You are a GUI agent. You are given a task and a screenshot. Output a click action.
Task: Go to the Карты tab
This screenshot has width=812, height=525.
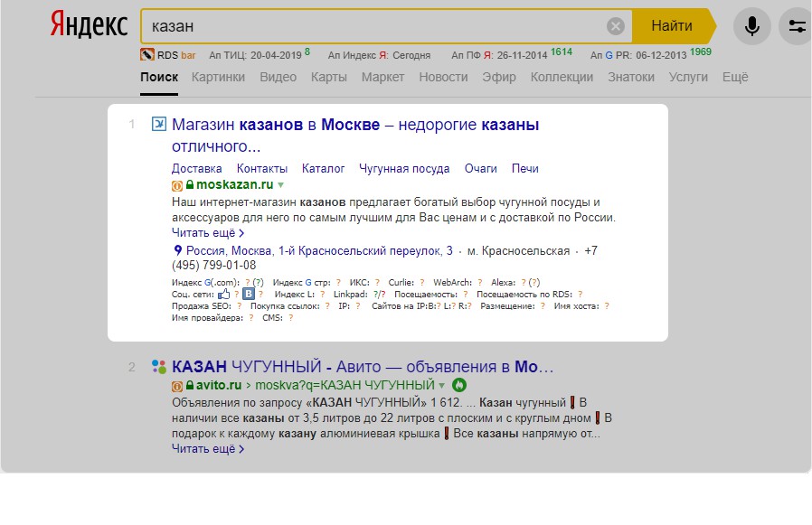click(x=329, y=77)
